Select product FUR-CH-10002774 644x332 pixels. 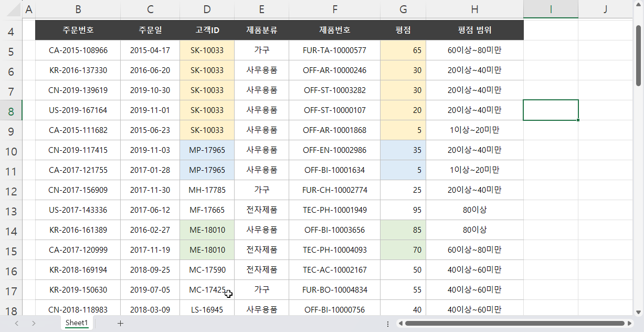pos(334,190)
